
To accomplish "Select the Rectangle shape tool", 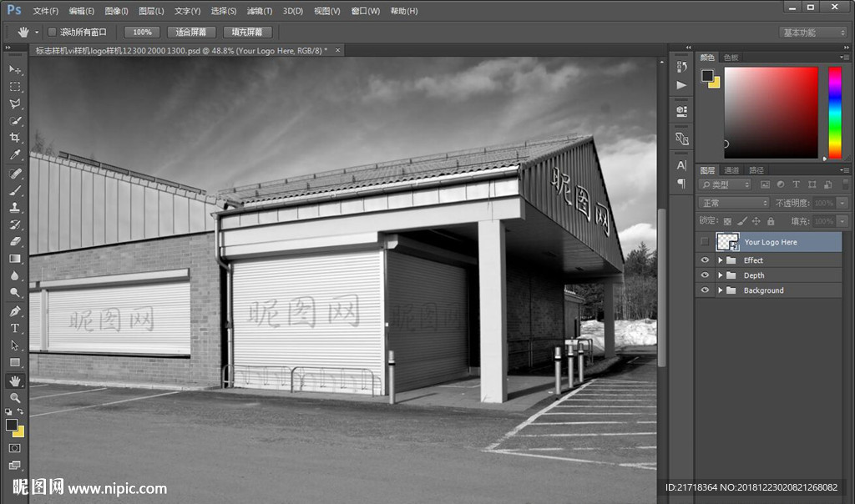I will (15, 362).
